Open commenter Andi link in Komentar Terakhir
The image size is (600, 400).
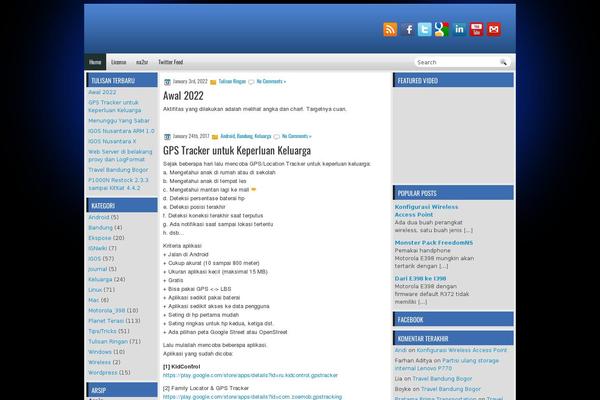tap(401, 350)
